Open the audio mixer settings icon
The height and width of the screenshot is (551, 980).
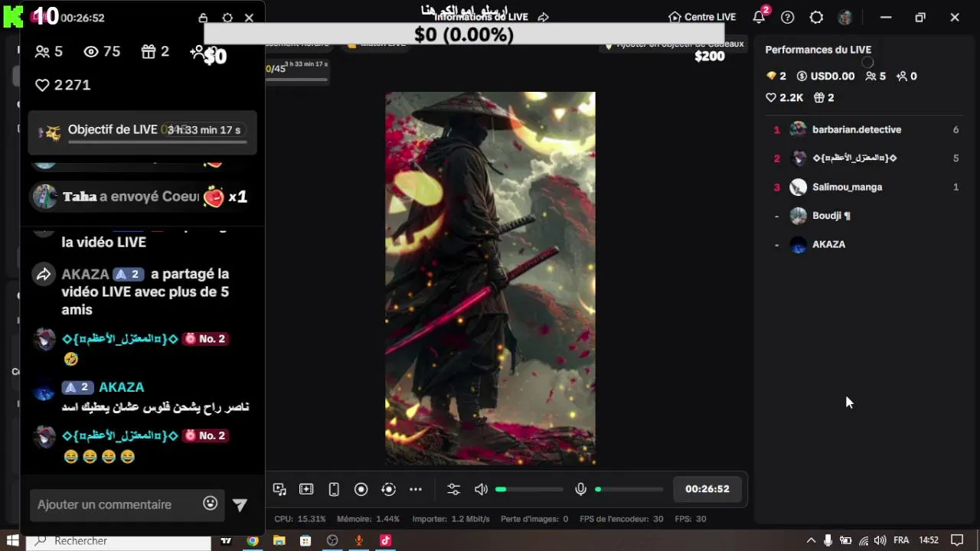tap(453, 489)
